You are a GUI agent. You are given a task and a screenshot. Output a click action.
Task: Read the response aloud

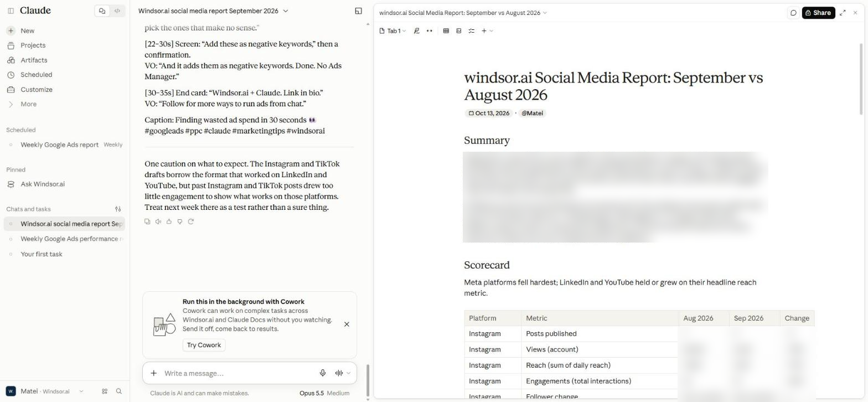pos(158,221)
